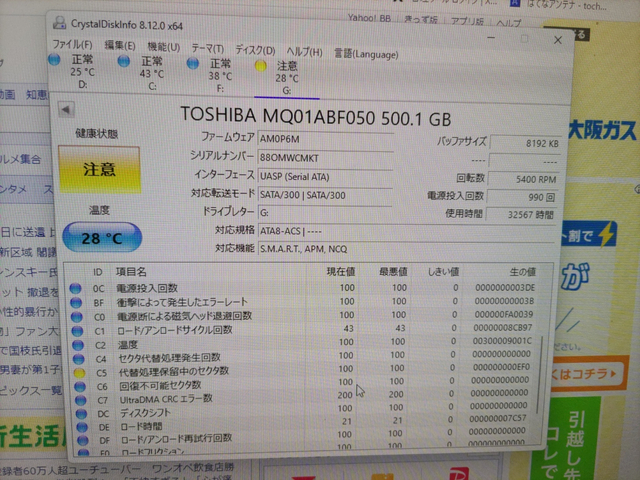Click the firmware field AM0P6M

[325, 139]
